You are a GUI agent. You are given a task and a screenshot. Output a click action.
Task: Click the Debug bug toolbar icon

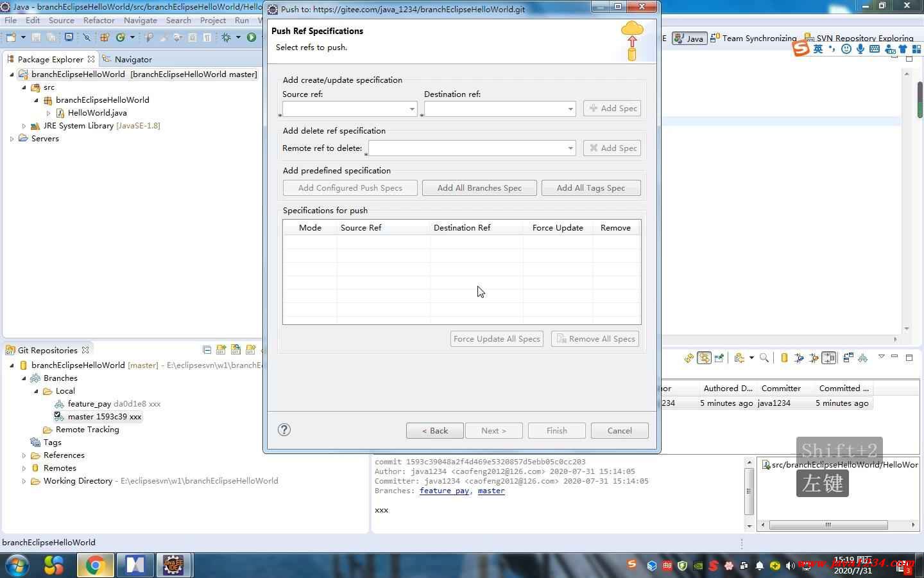pos(226,37)
